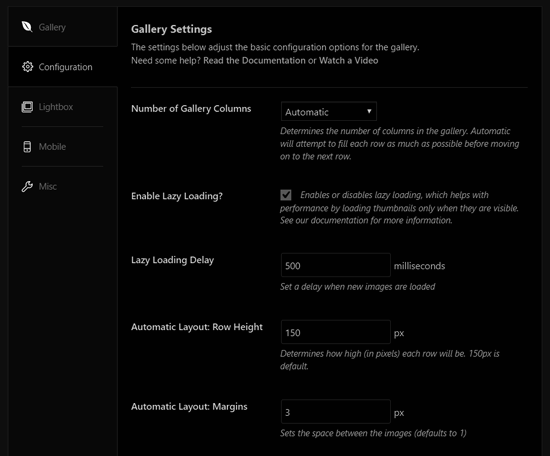Click the Configuration gear icon
This screenshot has height=456, width=550.
coord(27,67)
